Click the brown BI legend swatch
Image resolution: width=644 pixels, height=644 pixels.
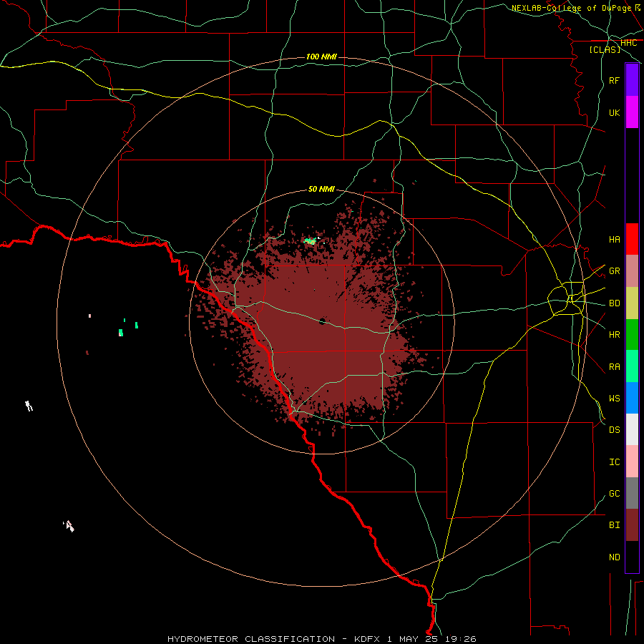click(x=632, y=525)
